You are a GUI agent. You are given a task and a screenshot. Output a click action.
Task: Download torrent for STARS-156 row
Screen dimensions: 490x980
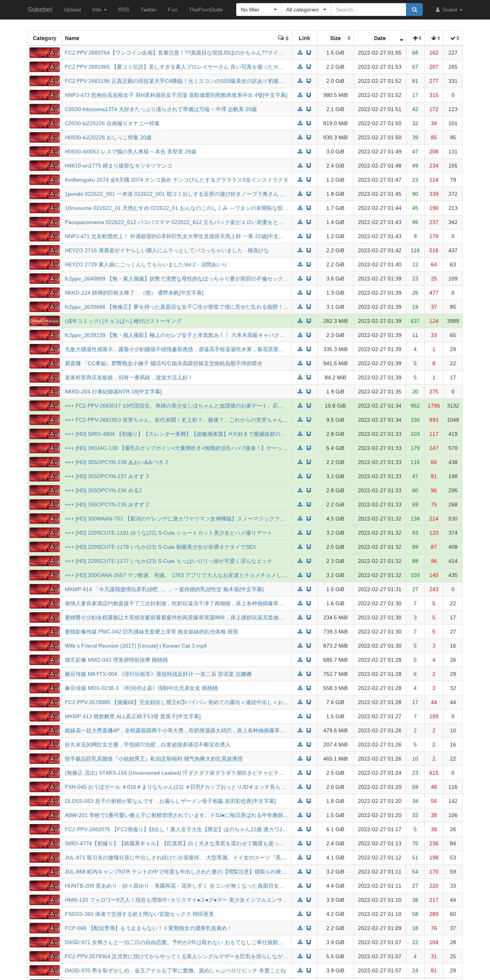point(300,773)
